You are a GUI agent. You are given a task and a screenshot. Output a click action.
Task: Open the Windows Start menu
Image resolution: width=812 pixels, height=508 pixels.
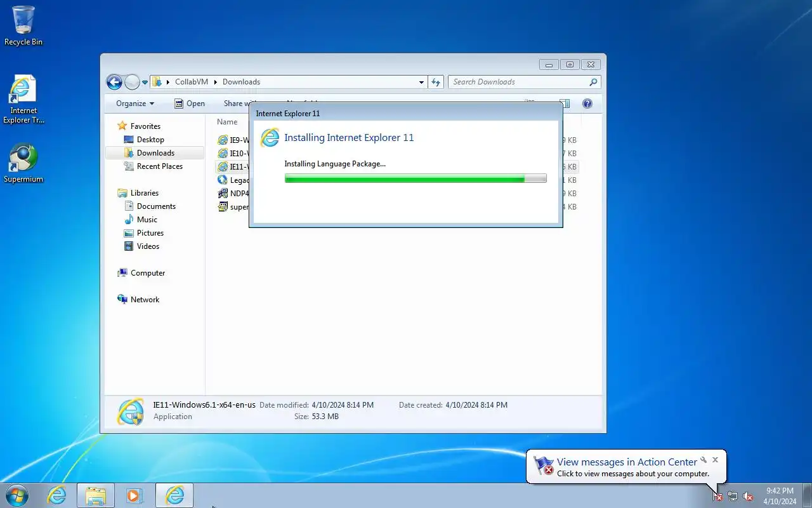(x=16, y=495)
